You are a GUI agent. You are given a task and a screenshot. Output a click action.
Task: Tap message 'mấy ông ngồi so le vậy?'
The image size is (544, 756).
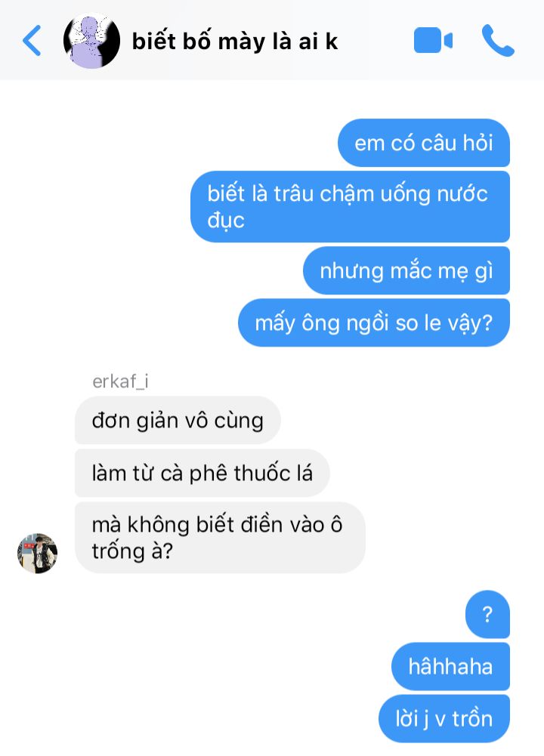point(374,322)
